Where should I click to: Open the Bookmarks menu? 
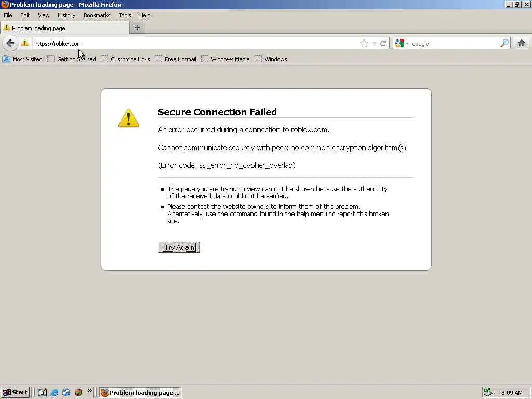(97, 15)
